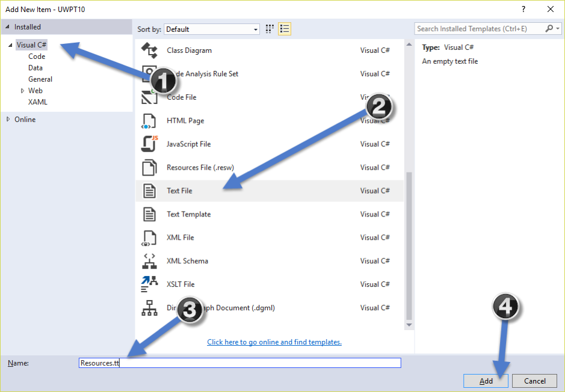Switch to small icons view
This screenshot has height=392, width=565.
[269, 28]
